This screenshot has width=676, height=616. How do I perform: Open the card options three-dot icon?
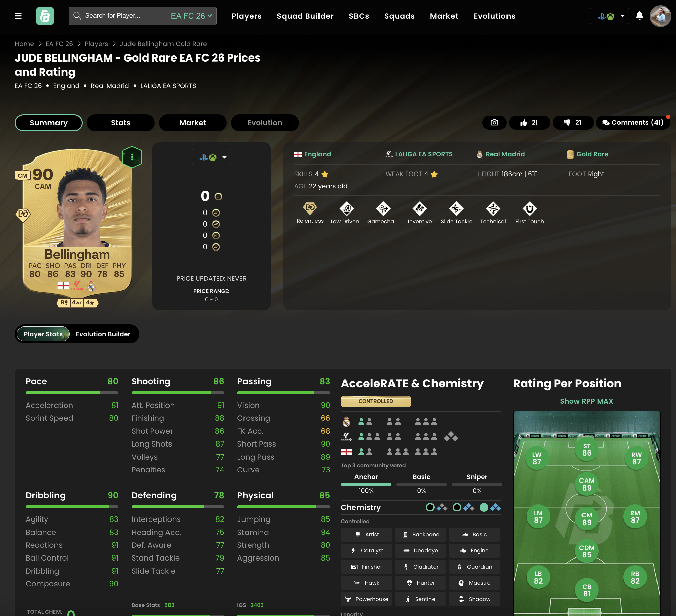click(132, 157)
